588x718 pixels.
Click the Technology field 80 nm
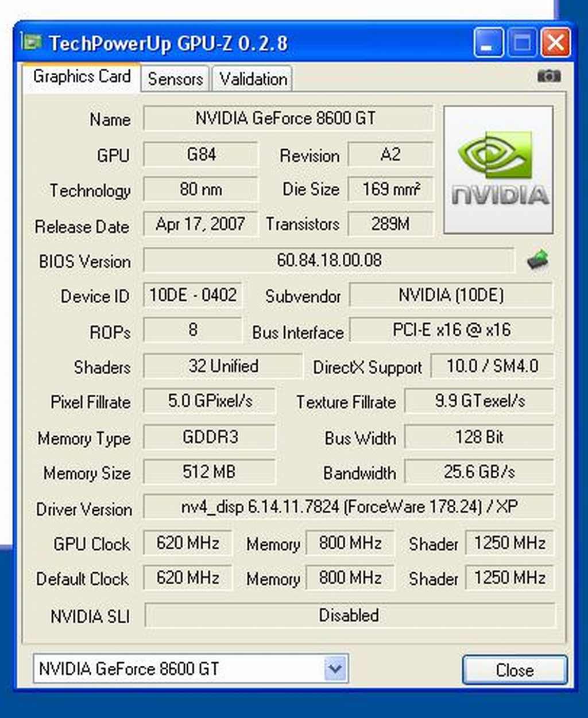point(200,189)
